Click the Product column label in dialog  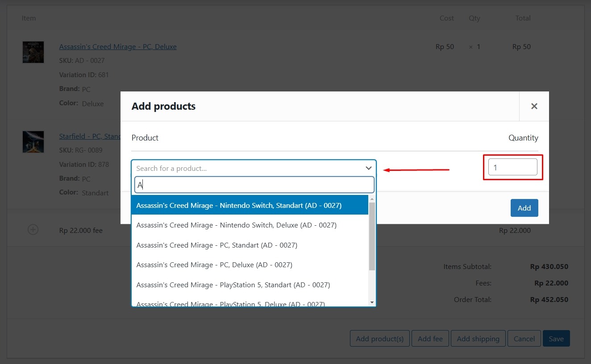coord(145,138)
